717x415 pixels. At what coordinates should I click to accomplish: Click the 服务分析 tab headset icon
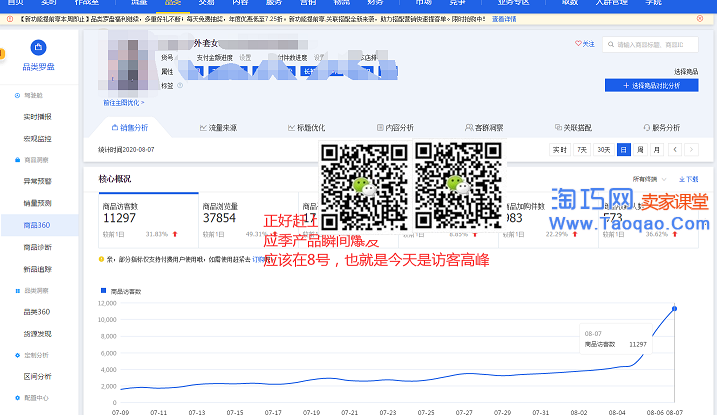tap(647, 128)
